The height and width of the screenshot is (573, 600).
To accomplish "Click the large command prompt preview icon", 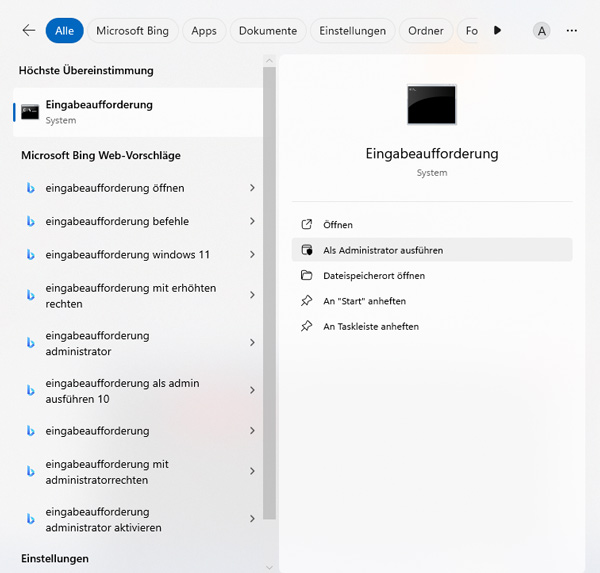I will tap(432, 104).
